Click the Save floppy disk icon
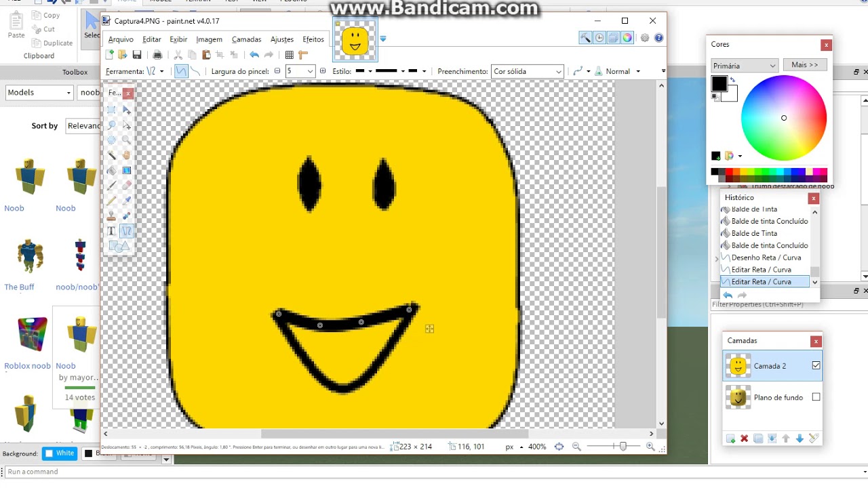The image size is (868, 488). [137, 55]
